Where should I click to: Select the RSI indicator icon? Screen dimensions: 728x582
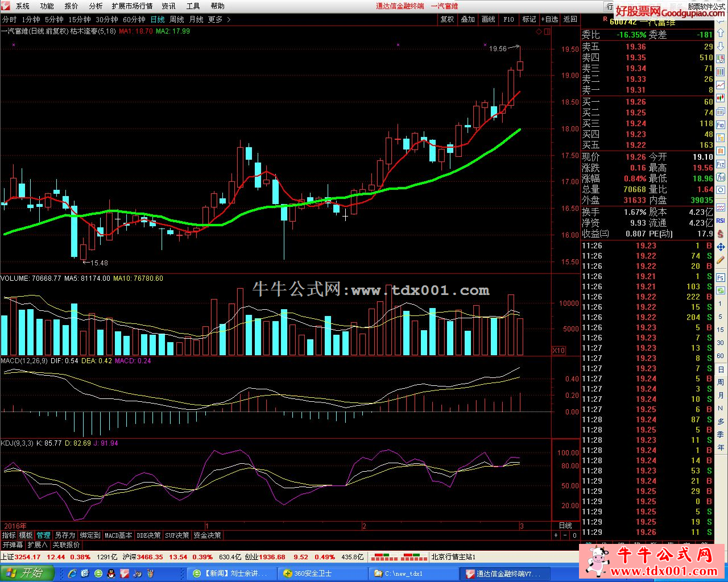pos(721,221)
